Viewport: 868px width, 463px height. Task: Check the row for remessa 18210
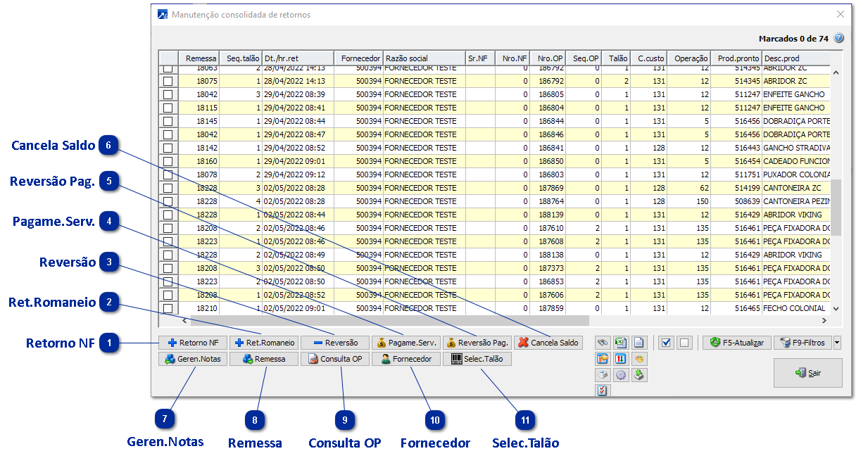coord(168,308)
